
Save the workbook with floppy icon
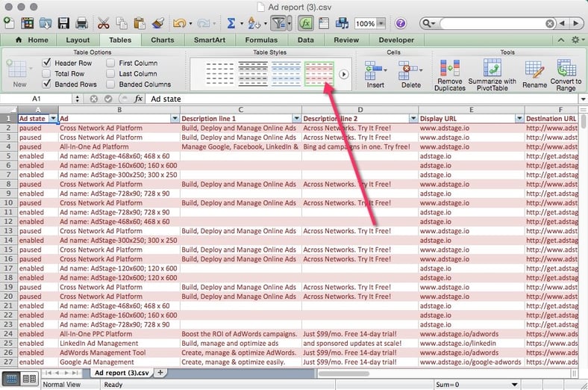(x=63, y=23)
